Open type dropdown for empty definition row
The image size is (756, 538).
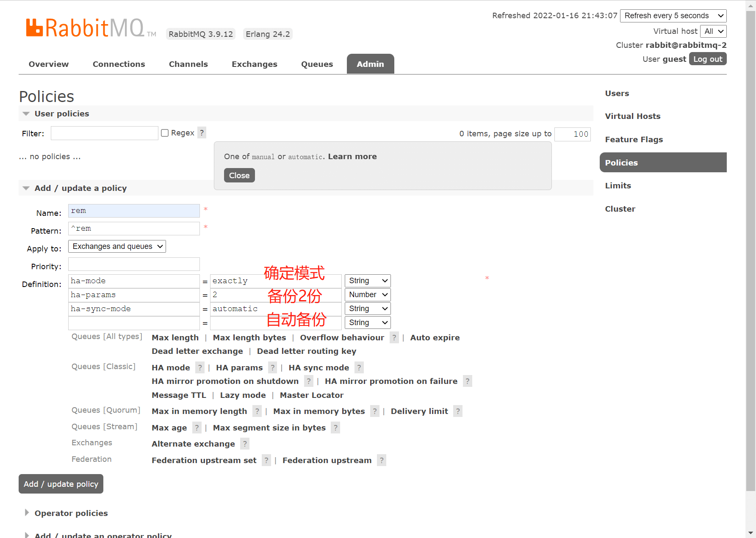pos(368,323)
